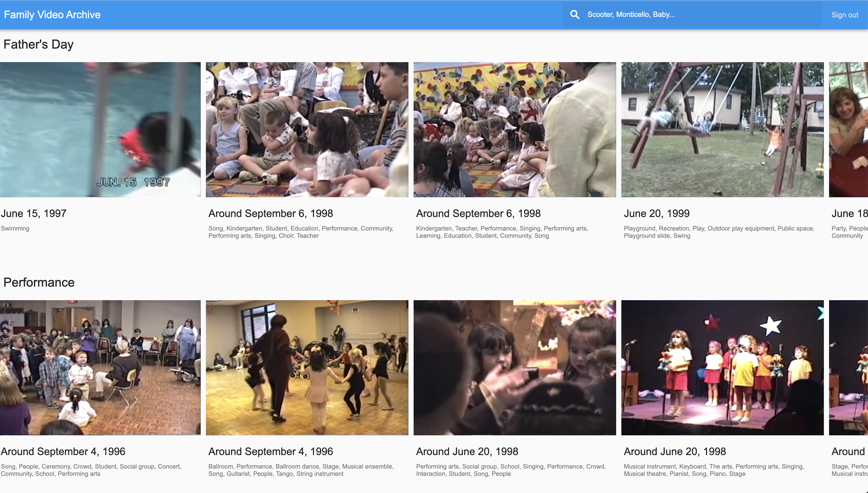Click the Performance section heading
Screen dimensions: 868x493
(39, 282)
